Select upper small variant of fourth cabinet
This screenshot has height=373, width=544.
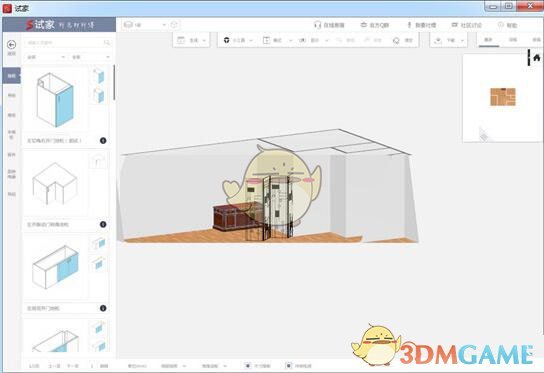pos(99,327)
